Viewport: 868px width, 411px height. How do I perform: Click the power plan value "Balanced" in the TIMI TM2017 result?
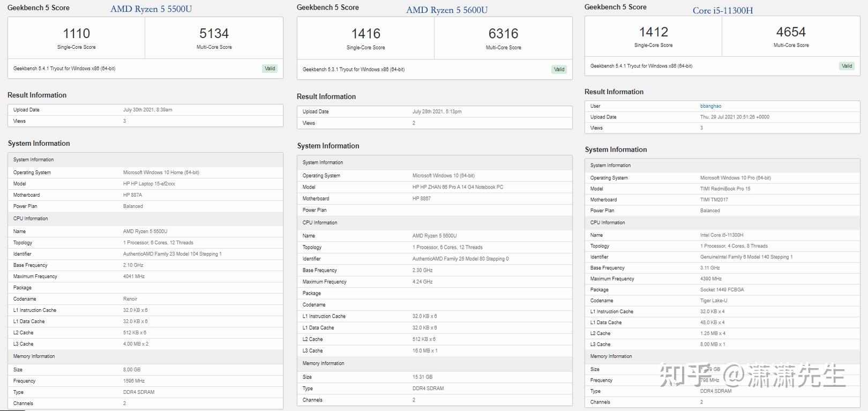tap(710, 211)
